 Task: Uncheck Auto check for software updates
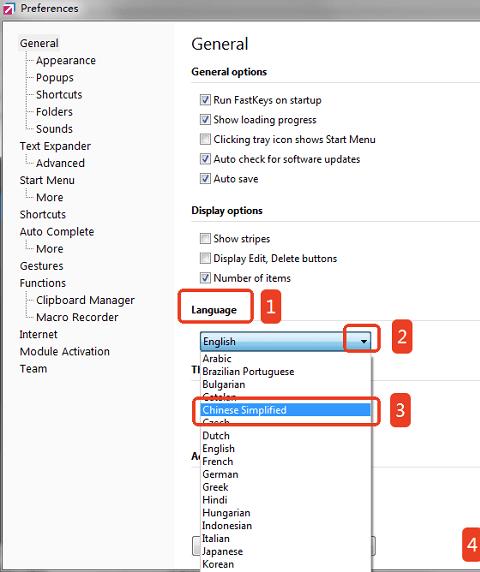coord(205,159)
